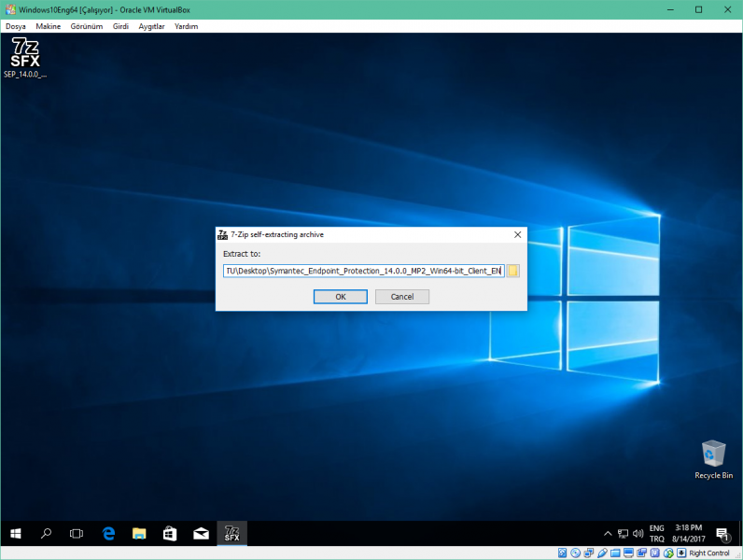
Task: Click the VirtualBox window title bar icon
Action: pyautogui.click(x=10, y=9)
